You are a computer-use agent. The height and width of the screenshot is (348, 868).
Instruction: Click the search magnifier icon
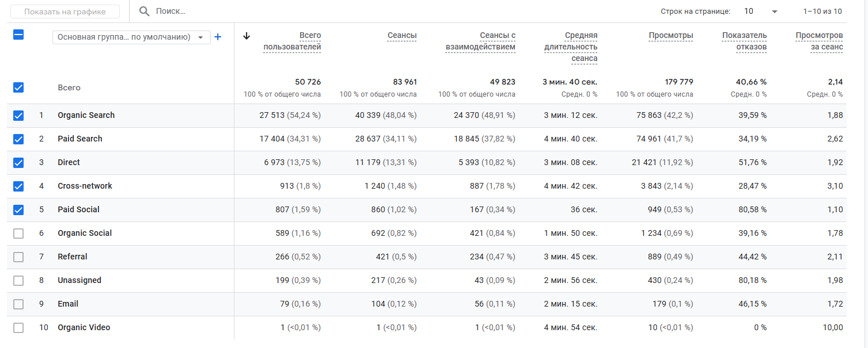(145, 12)
